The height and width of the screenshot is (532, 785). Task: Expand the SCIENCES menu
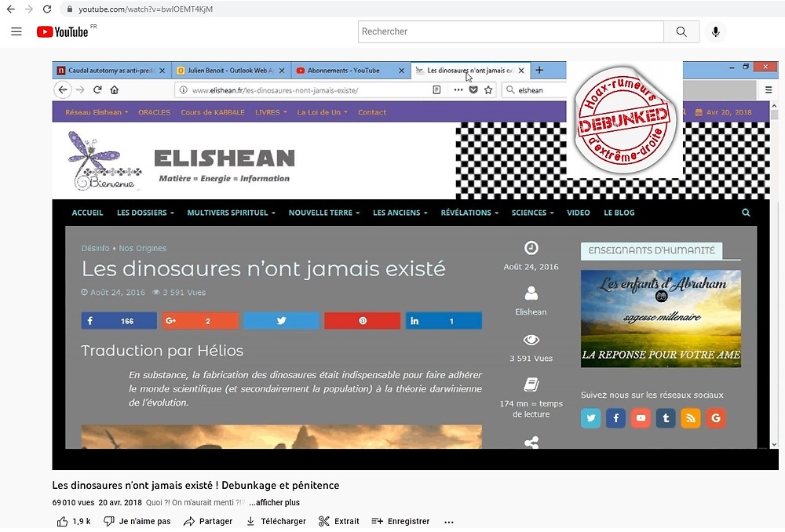[533, 213]
